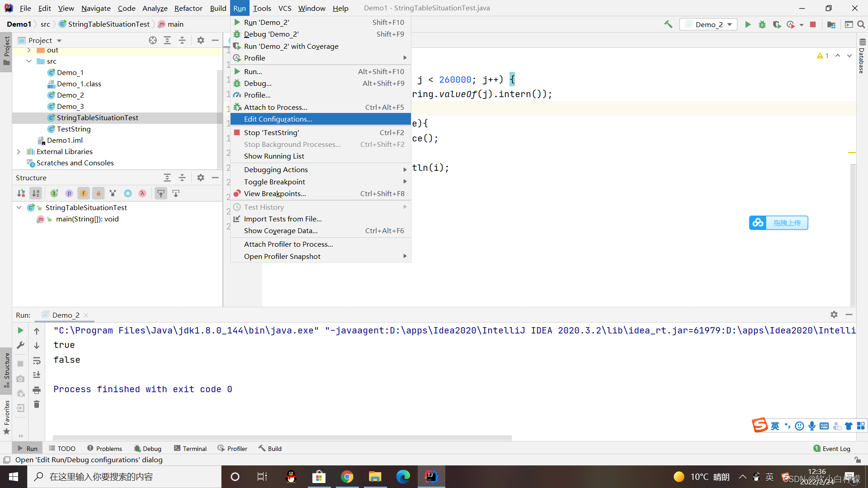The width and height of the screenshot is (868, 488).
Task: Open the print icon in Run tool window
Action: [37, 389]
